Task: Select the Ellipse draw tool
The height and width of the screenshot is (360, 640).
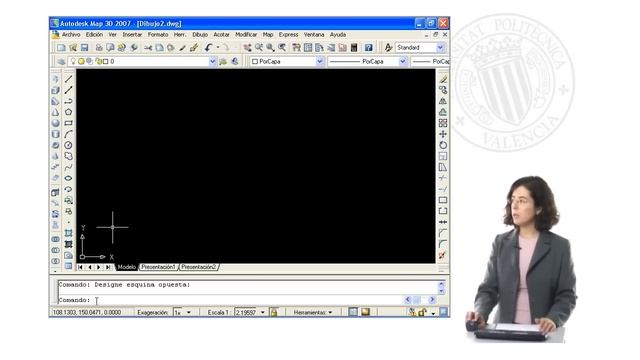Action: pyautogui.click(x=68, y=178)
